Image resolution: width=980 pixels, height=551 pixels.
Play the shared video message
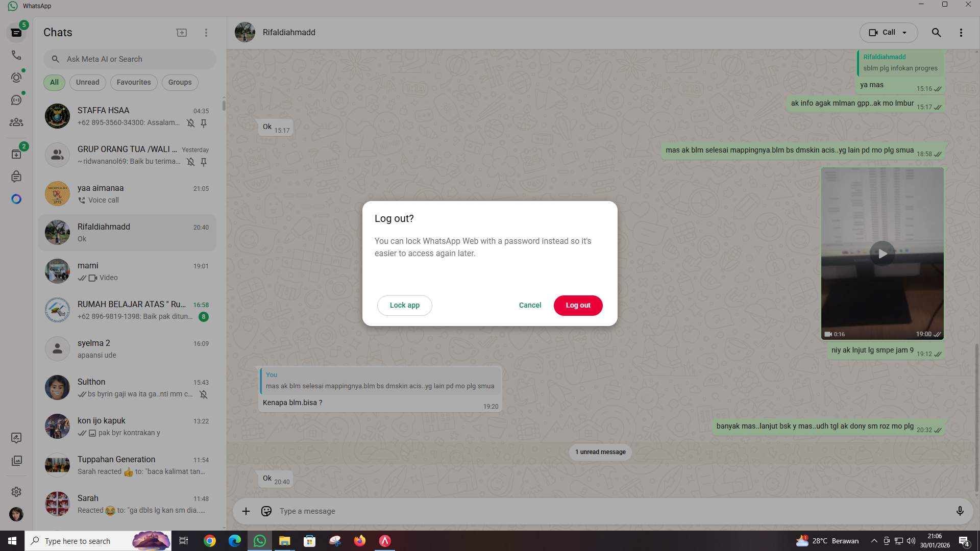pyautogui.click(x=883, y=253)
